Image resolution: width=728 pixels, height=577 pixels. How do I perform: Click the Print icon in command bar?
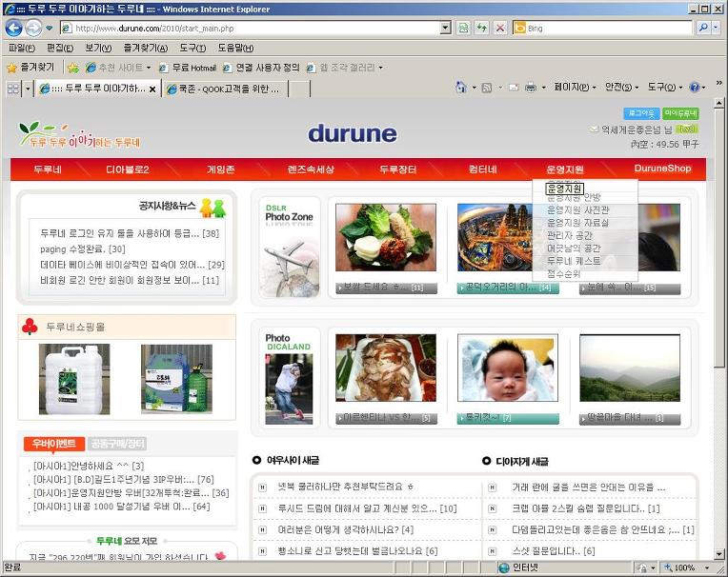pyautogui.click(x=531, y=87)
